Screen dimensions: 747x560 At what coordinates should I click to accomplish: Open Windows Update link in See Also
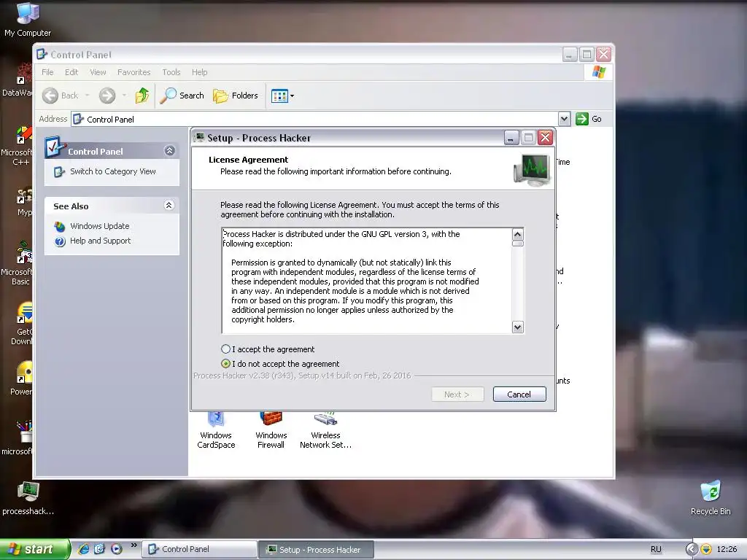coord(99,226)
